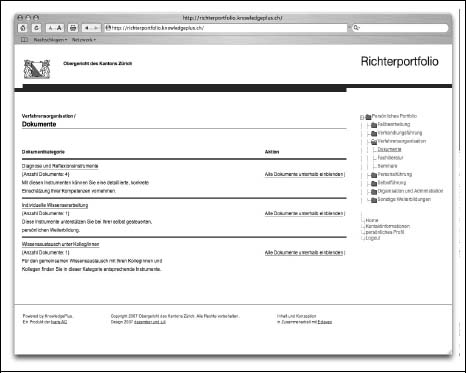Click the Obergericht Kanton Zürich crest logo
The height and width of the screenshot is (373, 466).
tap(37, 69)
